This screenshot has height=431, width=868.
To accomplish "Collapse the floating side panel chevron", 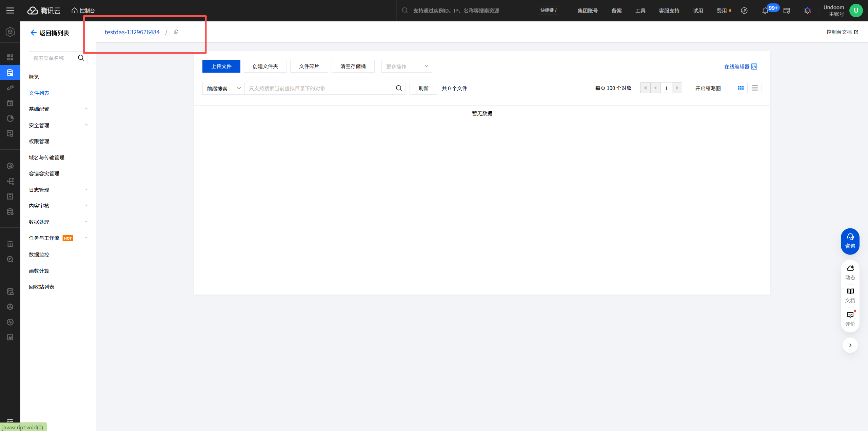I will [850, 345].
